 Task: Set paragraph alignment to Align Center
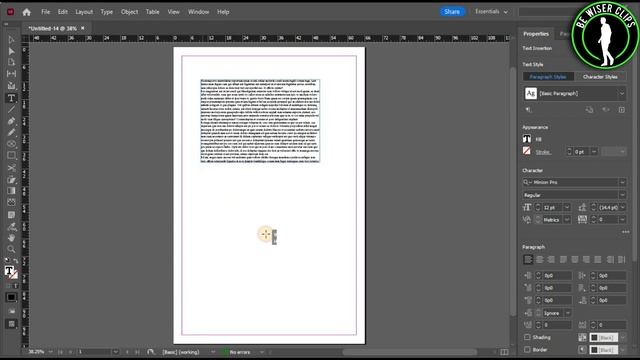pyautogui.click(x=540, y=260)
